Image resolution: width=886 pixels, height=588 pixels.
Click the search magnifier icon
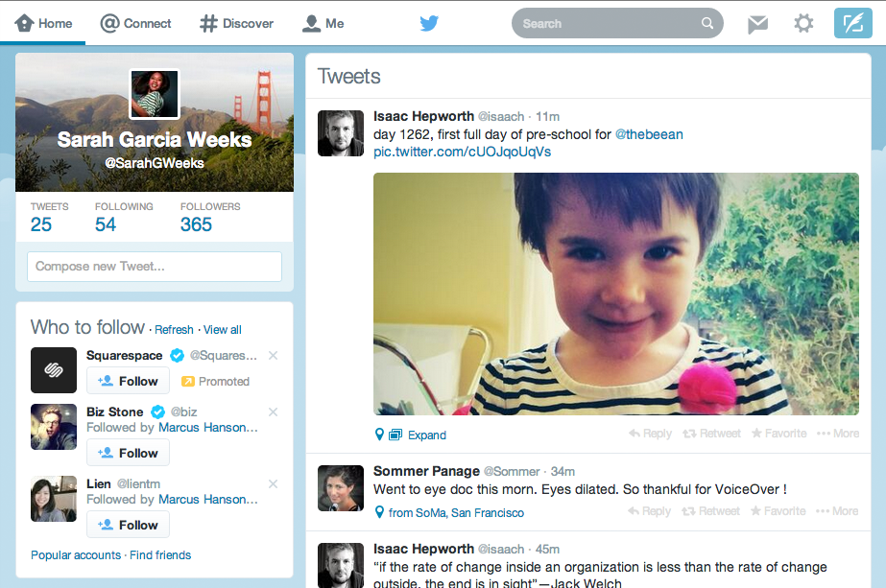click(x=707, y=23)
